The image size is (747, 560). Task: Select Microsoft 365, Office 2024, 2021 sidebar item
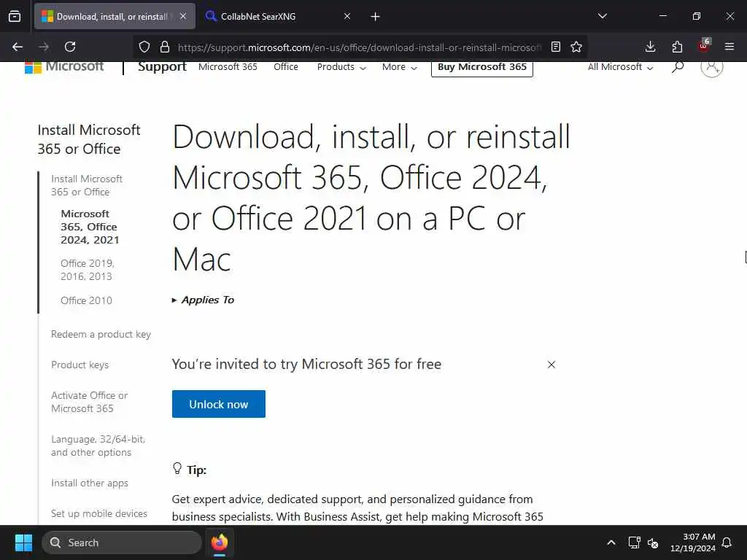[x=89, y=227]
